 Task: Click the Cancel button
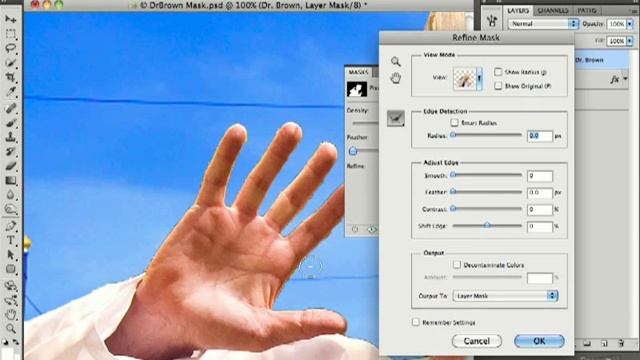pyautogui.click(x=477, y=341)
